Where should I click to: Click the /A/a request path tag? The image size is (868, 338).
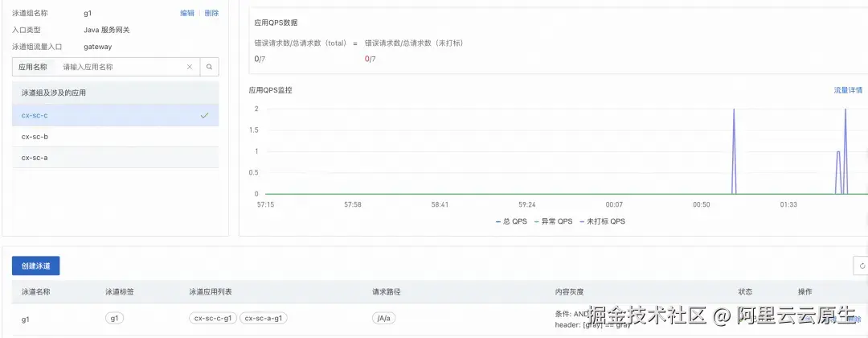pos(383,318)
